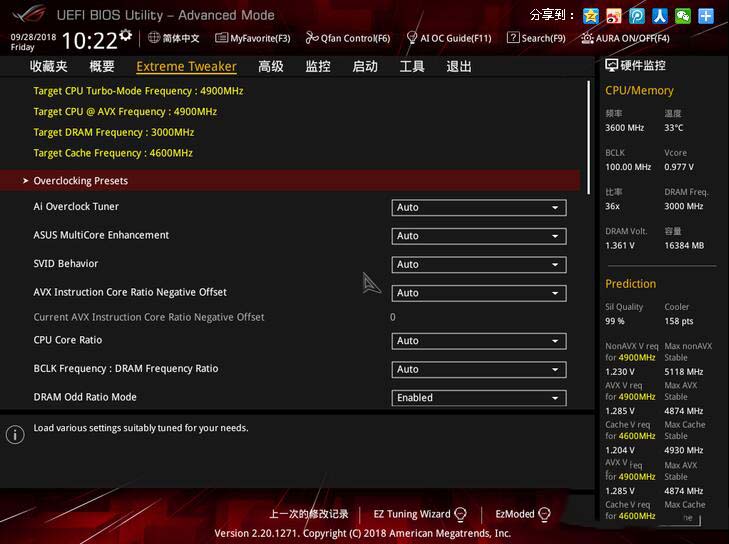
Task: Share to Weibo via red icon
Action: pyautogui.click(x=614, y=16)
